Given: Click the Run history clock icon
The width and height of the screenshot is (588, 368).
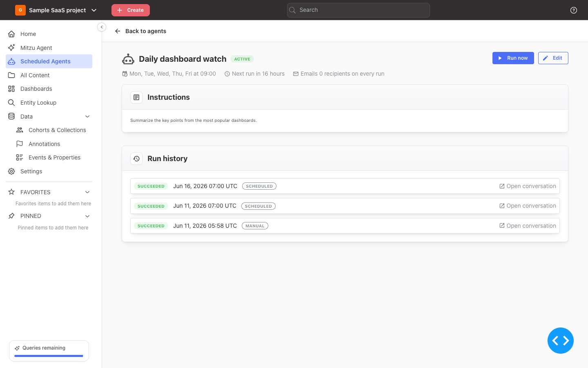Looking at the screenshot, I should click(136, 159).
